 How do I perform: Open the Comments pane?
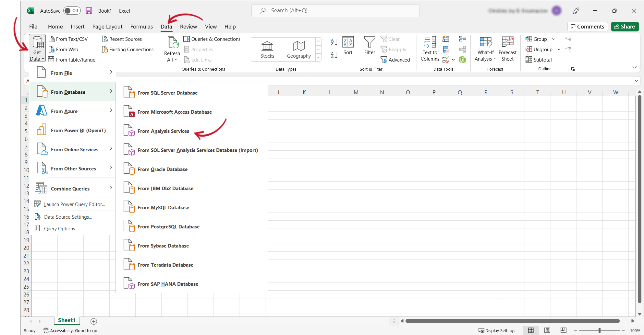587,27
